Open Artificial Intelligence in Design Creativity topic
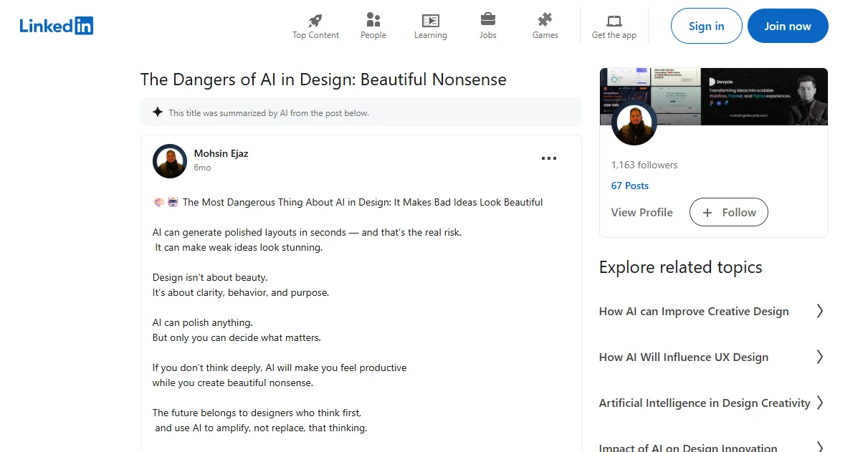This screenshot has height=452, width=868. click(x=705, y=403)
